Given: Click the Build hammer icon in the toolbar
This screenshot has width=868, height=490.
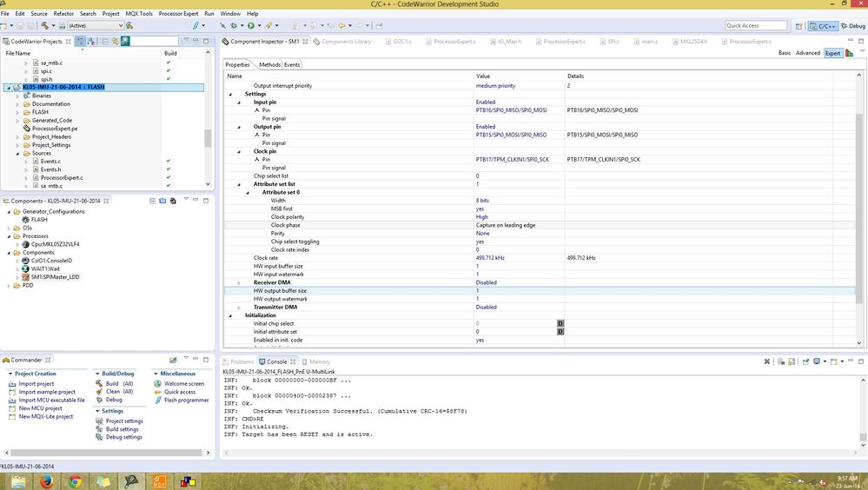Looking at the screenshot, I should [44, 25].
